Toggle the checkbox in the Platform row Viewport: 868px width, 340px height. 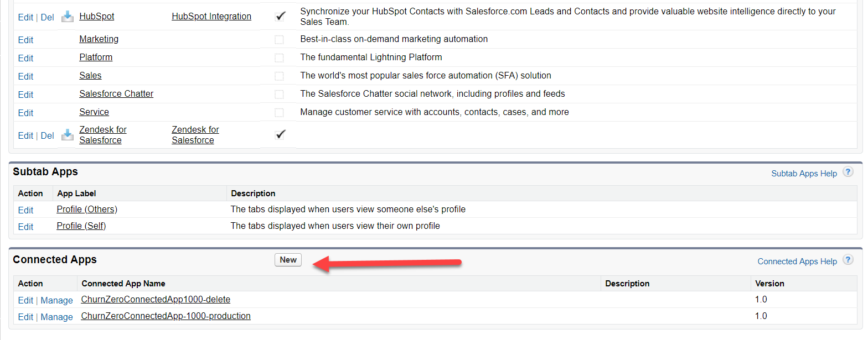click(x=279, y=57)
